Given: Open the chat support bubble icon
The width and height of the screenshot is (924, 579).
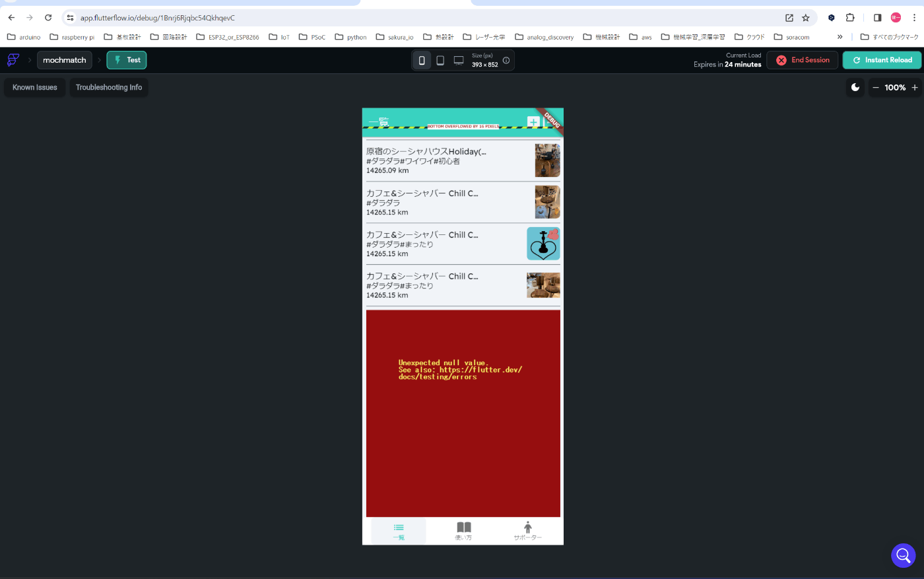Looking at the screenshot, I should click(x=903, y=555).
